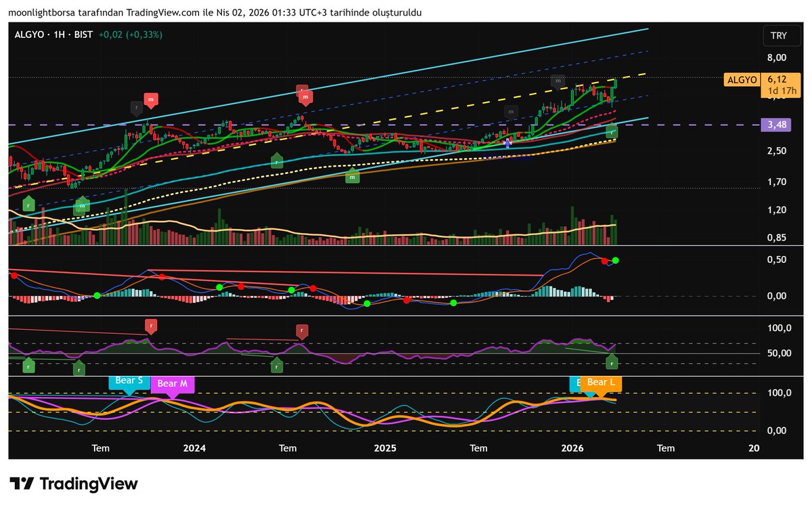Click the bright green dot ending MACD line
The image size is (812, 508).
pos(615,260)
